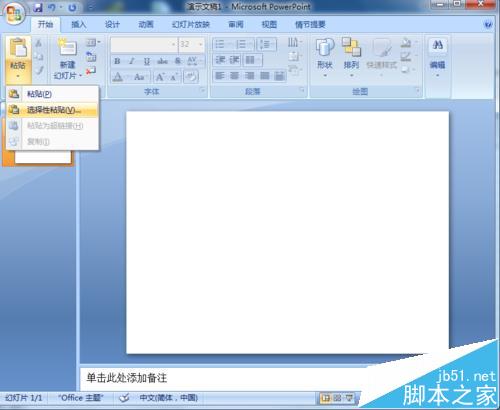The height and width of the screenshot is (410, 500).
Task: Toggle center text alignment
Action: click(235, 76)
